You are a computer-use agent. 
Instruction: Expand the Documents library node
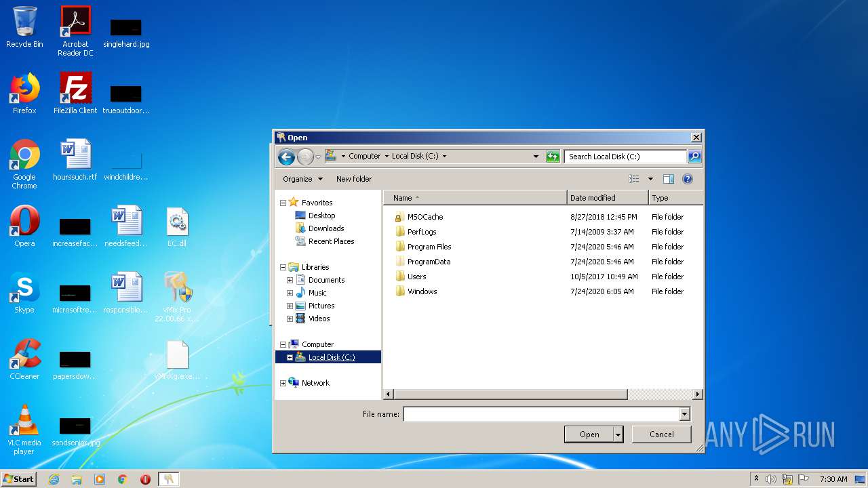290,280
